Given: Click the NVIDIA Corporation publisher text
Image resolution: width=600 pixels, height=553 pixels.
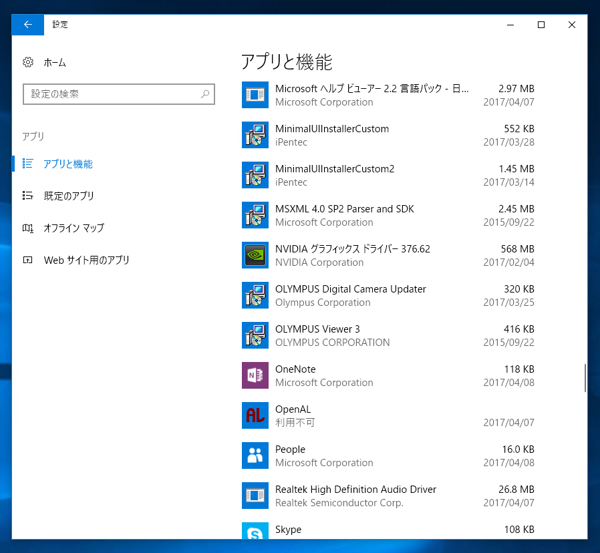Looking at the screenshot, I should coord(320,263).
